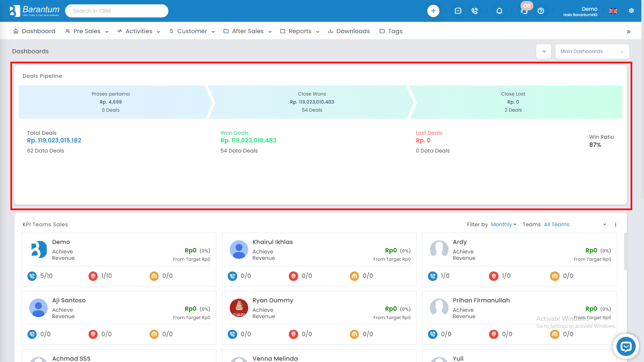
Task: Expand Customer menu
Action: coord(192,31)
